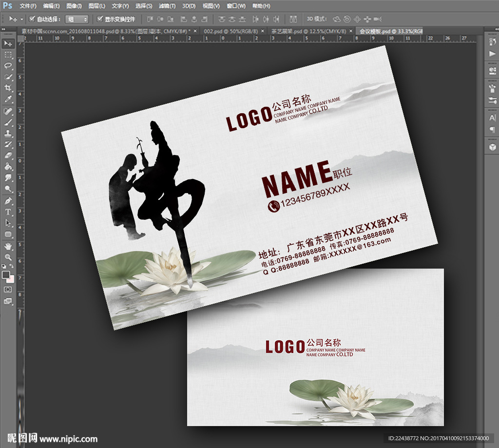This screenshot has height=448, width=499.
Task: Switch to the 002.psd document tab
Action: (x=230, y=31)
